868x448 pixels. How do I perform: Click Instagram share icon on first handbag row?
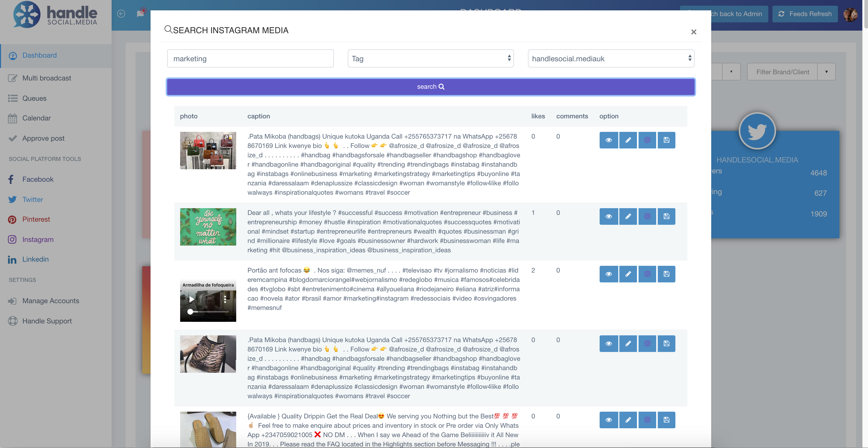click(x=647, y=140)
